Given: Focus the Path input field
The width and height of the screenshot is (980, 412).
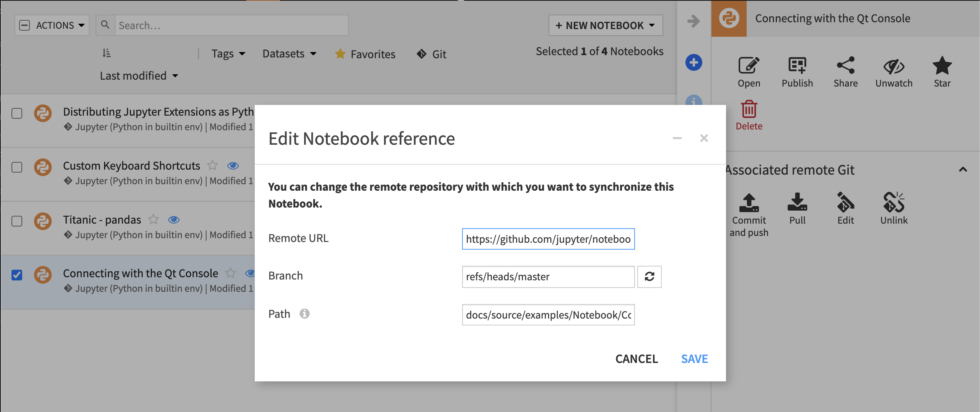Looking at the screenshot, I should click(548, 315).
